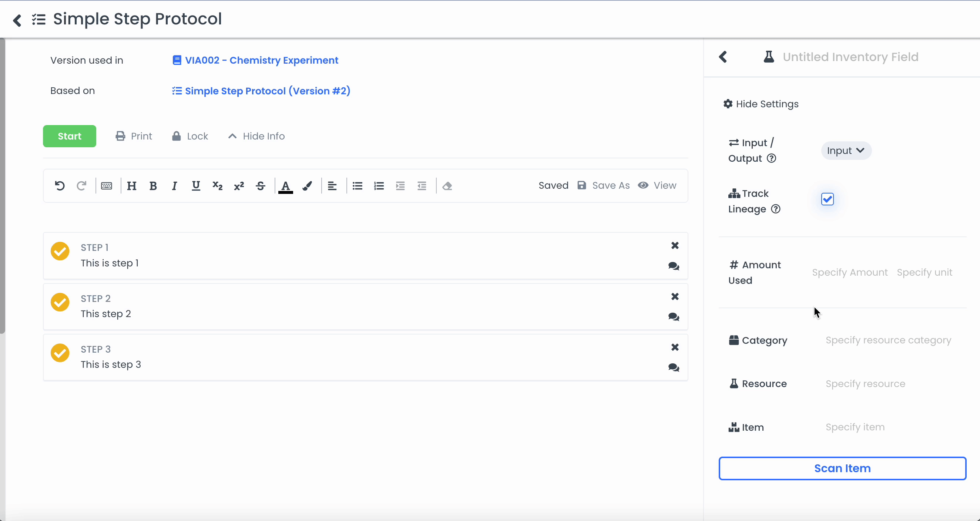Click the eraser clear-formatting icon
Viewport: 980px width, 521px height.
coord(447,186)
